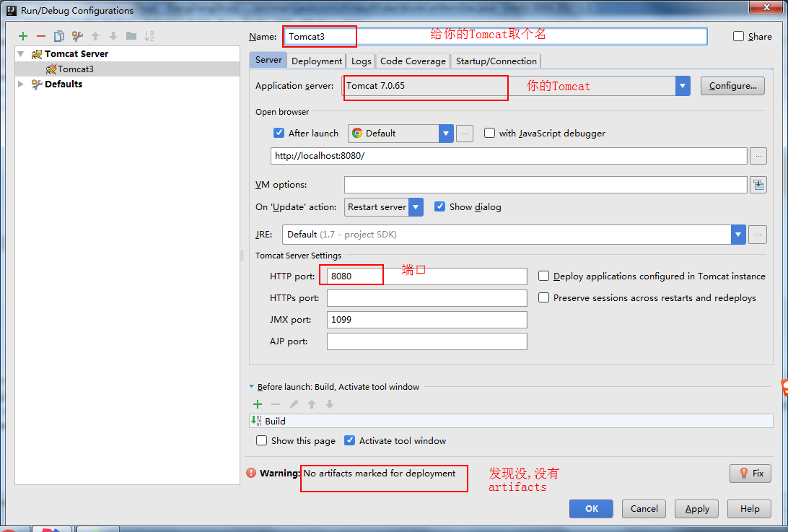Viewport: 788px width, 532px height.
Task: Enable Preserve sessions across restarts and redeploys
Action: point(544,297)
